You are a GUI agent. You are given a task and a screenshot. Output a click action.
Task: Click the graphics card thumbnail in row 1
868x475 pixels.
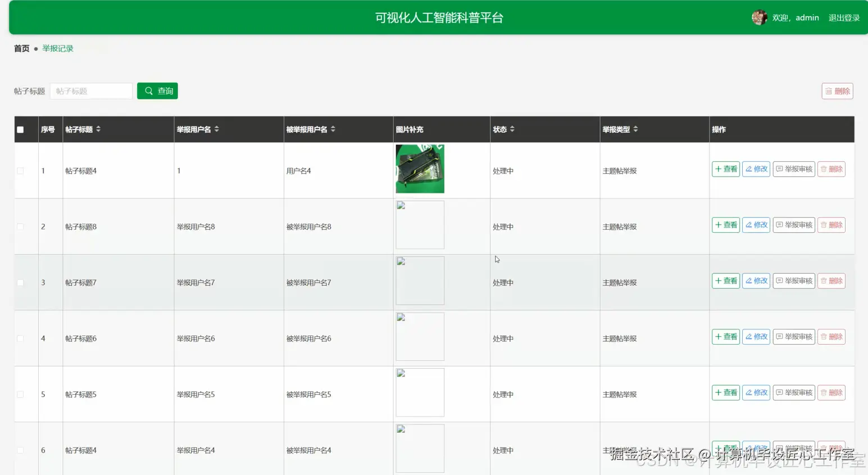(x=420, y=169)
